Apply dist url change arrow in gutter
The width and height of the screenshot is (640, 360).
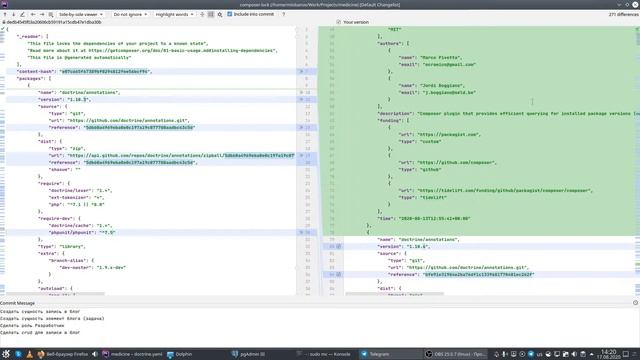[302, 156]
